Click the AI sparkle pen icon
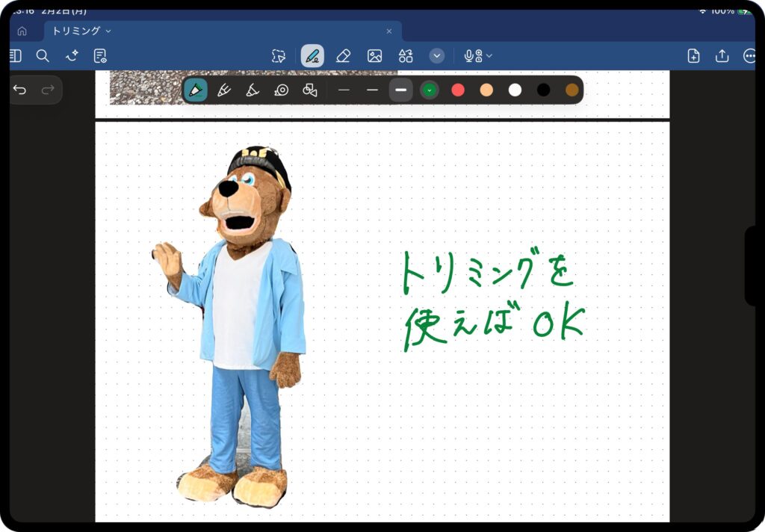This screenshot has width=765, height=532. click(x=72, y=56)
